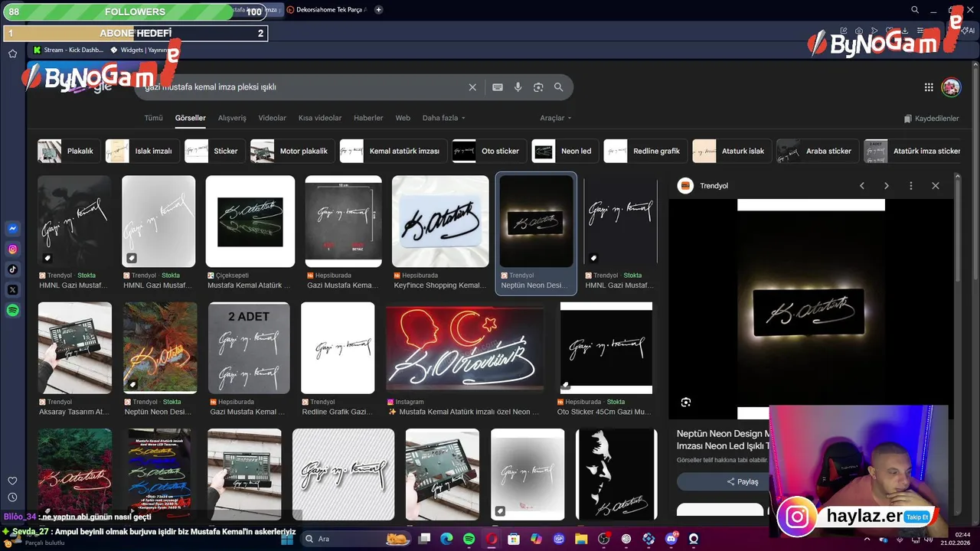The image size is (980, 551).
Task: Start voice search with the microphone
Action: click(x=518, y=87)
